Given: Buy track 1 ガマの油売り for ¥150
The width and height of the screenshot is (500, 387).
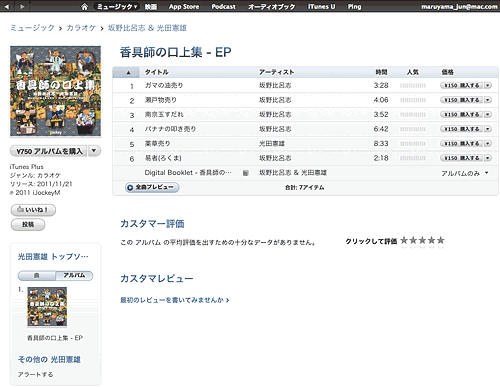Looking at the screenshot, I should click(461, 85).
